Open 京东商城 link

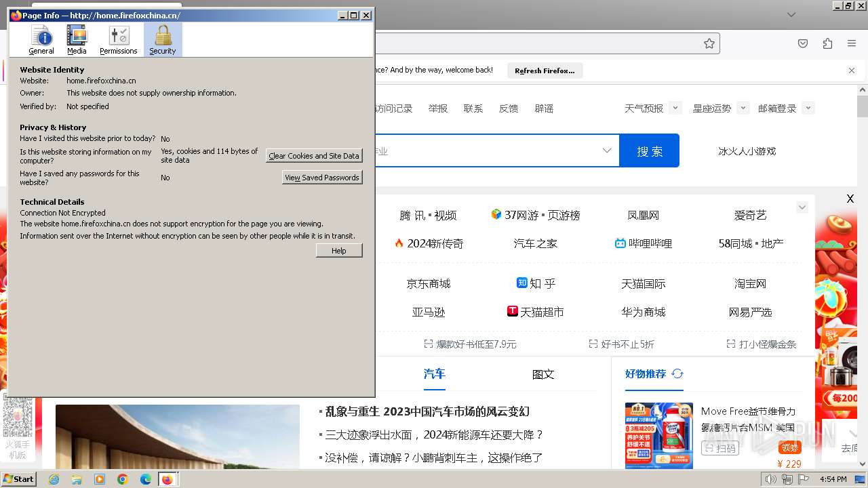[429, 284]
